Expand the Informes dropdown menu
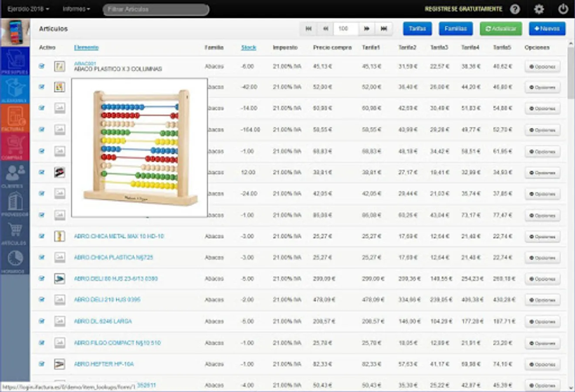575x392 pixels. click(76, 9)
